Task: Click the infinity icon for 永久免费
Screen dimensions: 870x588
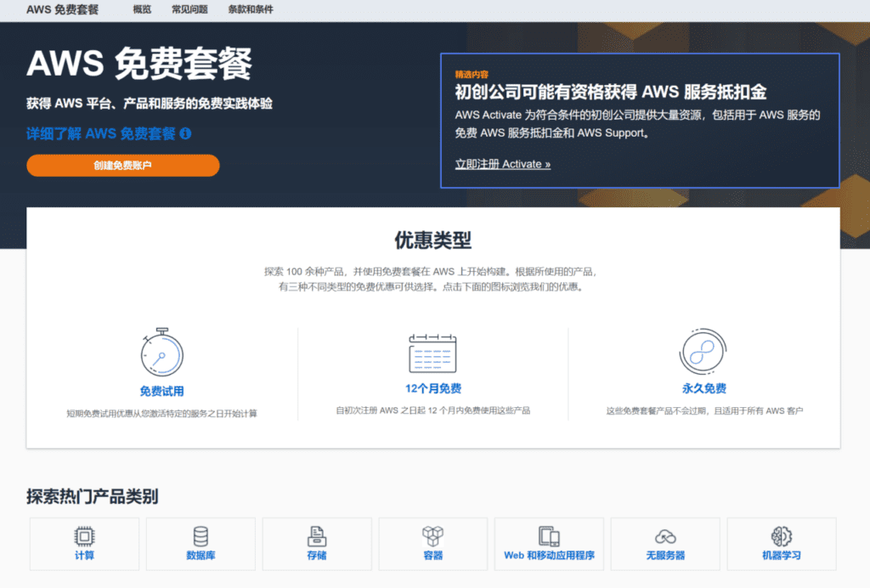Action: pyautogui.click(x=703, y=353)
